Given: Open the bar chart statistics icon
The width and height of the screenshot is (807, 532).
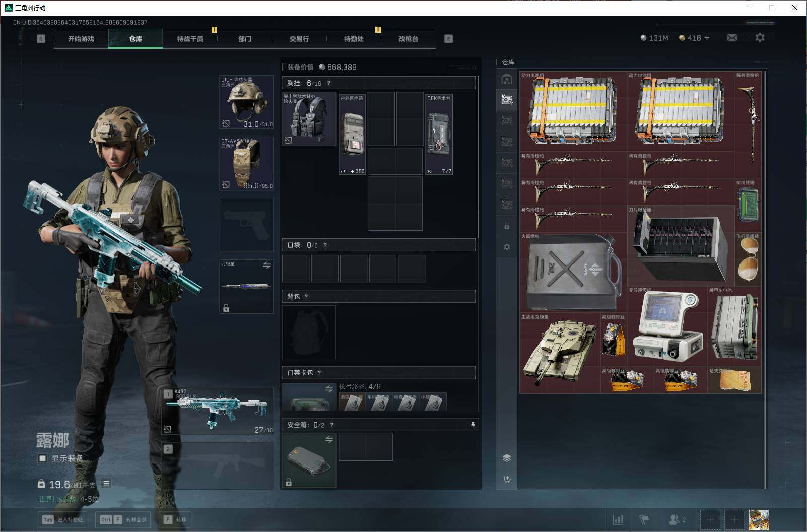Looking at the screenshot, I should (x=618, y=519).
